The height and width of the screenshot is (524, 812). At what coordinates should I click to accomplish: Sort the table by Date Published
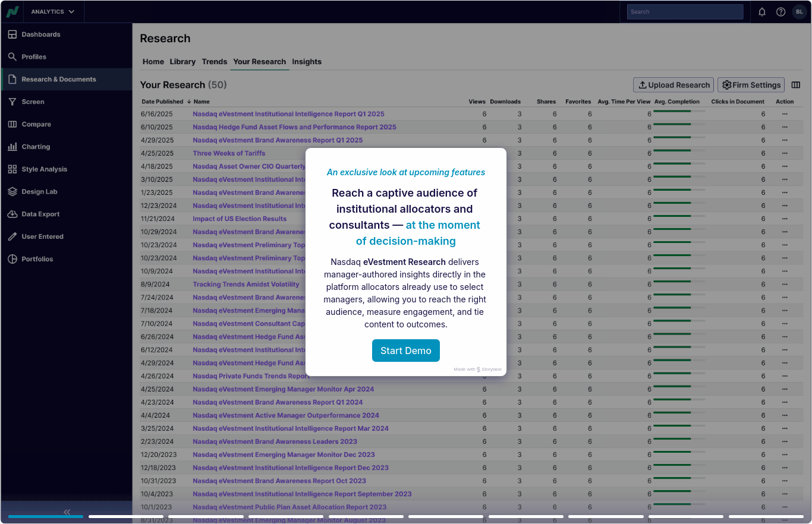166,102
